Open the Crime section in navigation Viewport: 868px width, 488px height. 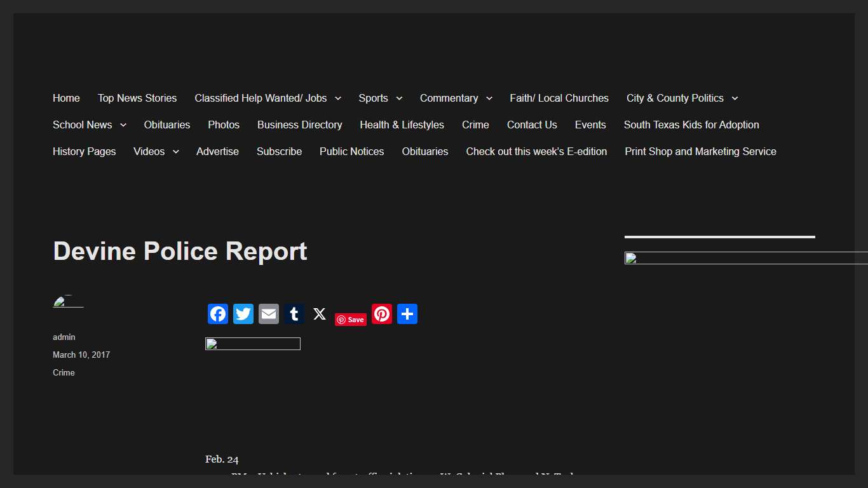[x=475, y=125]
